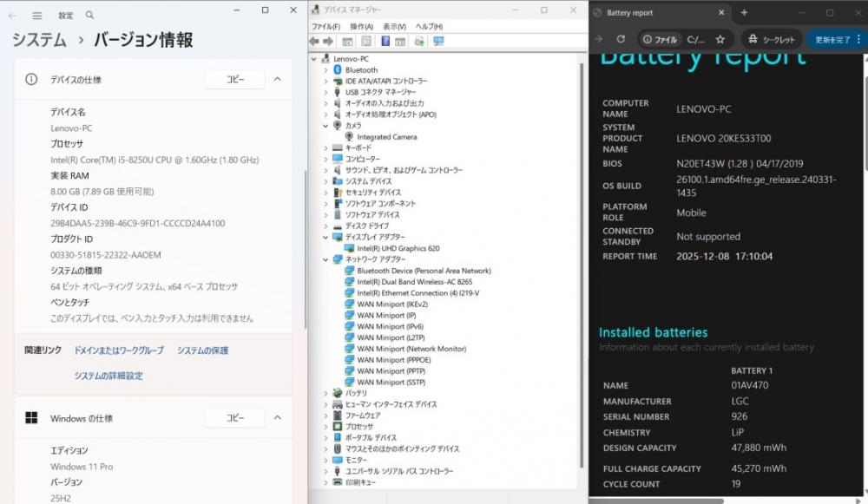868x504 pixels.
Task: Click the Device Manager title bar app icon
Action: (315, 10)
